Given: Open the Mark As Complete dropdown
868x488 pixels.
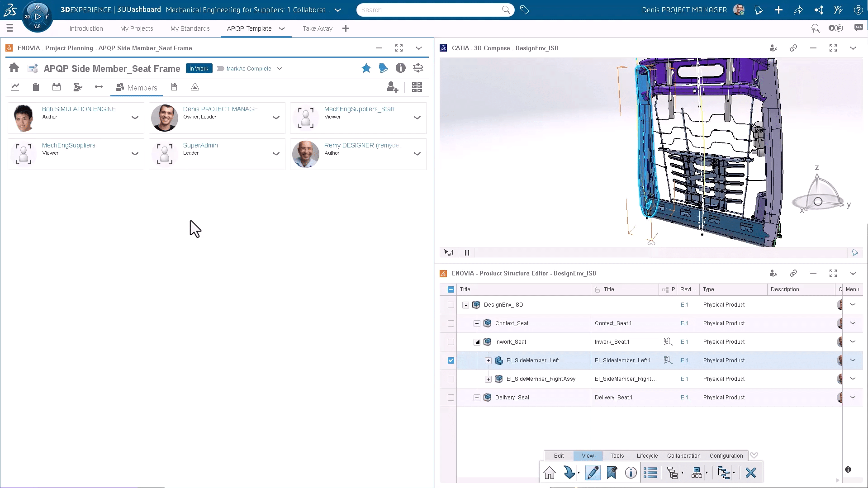Looking at the screenshot, I should pyautogui.click(x=280, y=68).
